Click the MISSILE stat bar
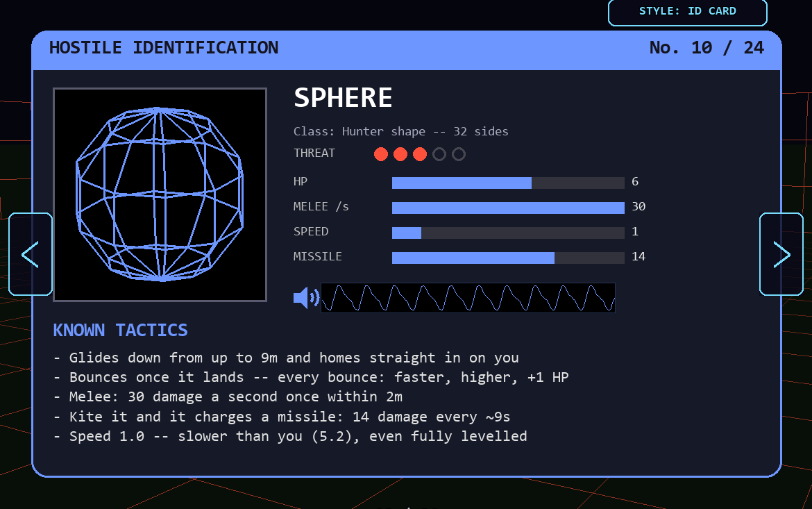The width and height of the screenshot is (812, 509). coord(508,258)
